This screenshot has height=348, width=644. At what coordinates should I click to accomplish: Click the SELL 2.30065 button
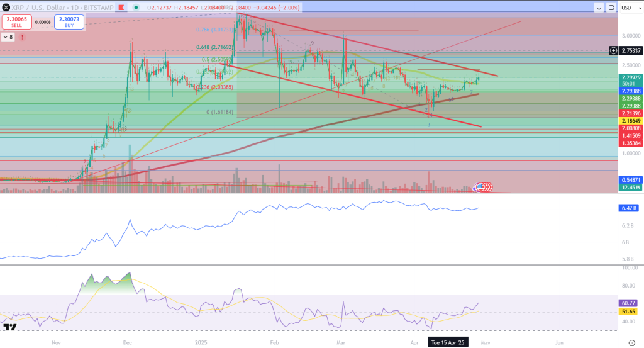coord(17,22)
